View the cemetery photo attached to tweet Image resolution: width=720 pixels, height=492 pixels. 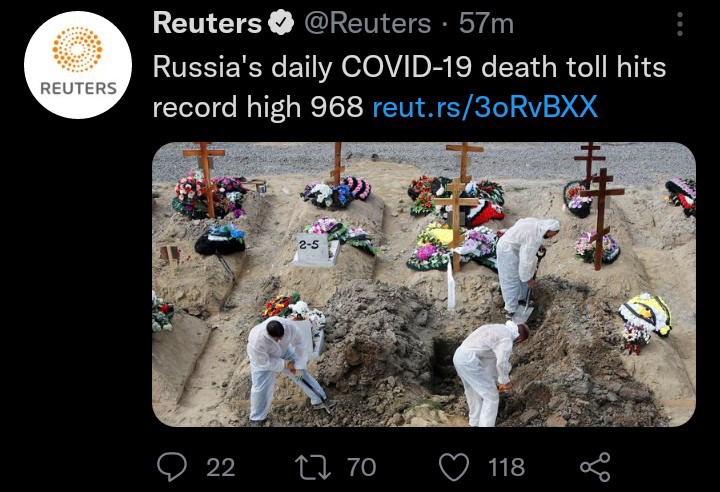424,284
